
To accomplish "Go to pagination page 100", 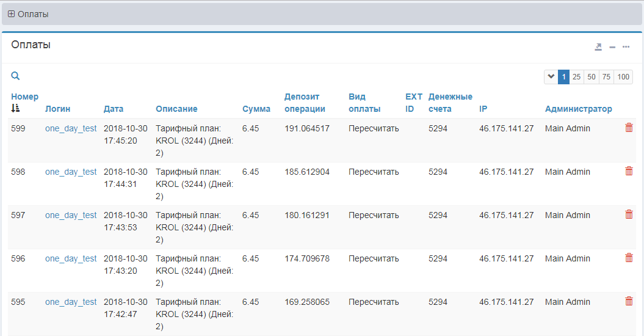I will pos(623,77).
